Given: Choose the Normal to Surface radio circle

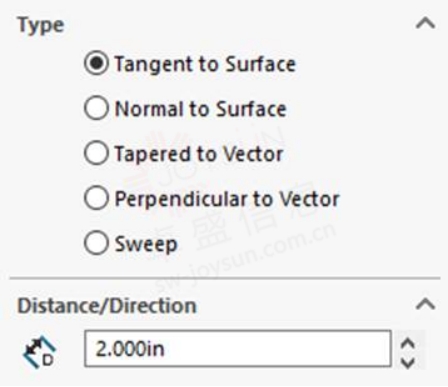Looking at the screenshot, I should [96, 108].
